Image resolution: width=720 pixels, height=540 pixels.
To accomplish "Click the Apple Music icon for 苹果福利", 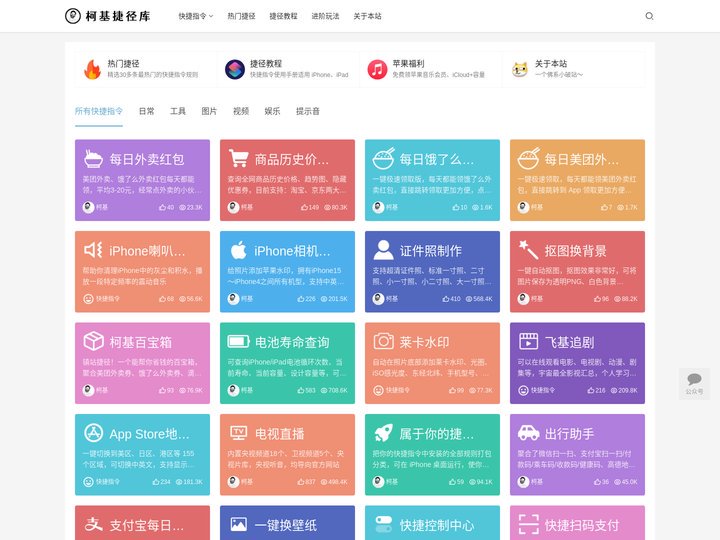I will [377, 69].
